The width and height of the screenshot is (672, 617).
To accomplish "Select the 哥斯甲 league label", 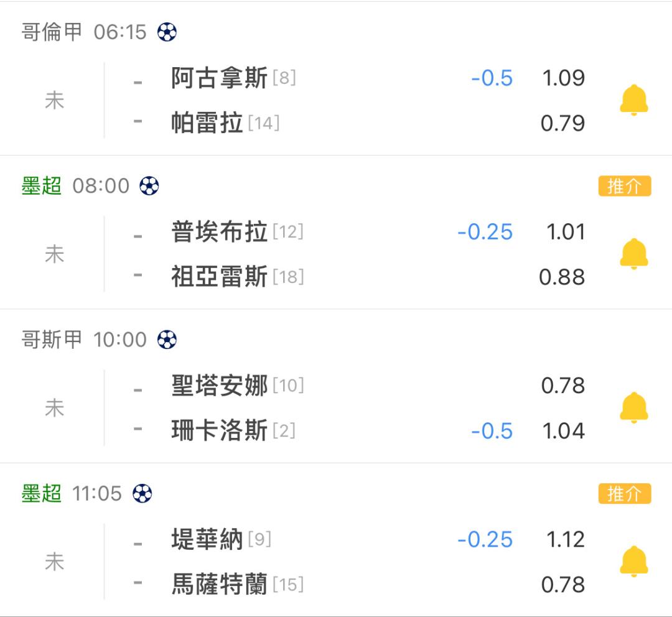I will coord(52,340).
